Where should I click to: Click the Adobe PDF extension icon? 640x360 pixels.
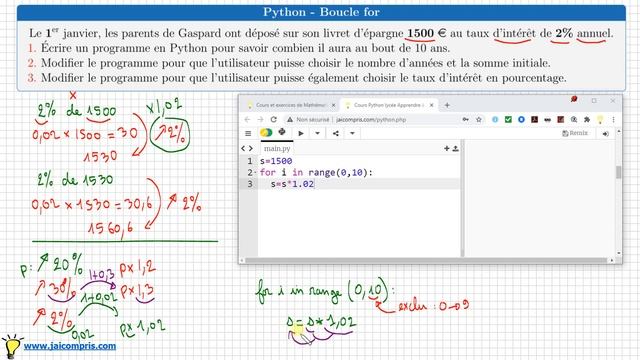[x=534, y=120]
